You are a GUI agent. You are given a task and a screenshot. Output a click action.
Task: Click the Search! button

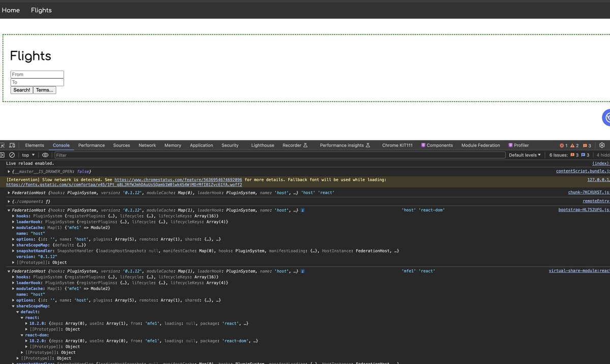[21, 90]
